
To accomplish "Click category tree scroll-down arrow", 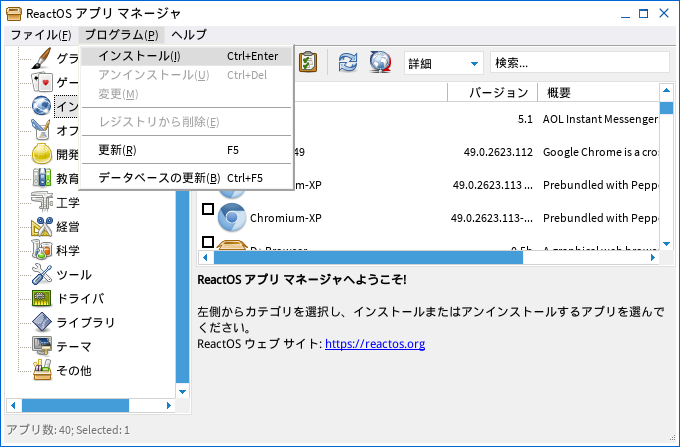I will point(183,392).
